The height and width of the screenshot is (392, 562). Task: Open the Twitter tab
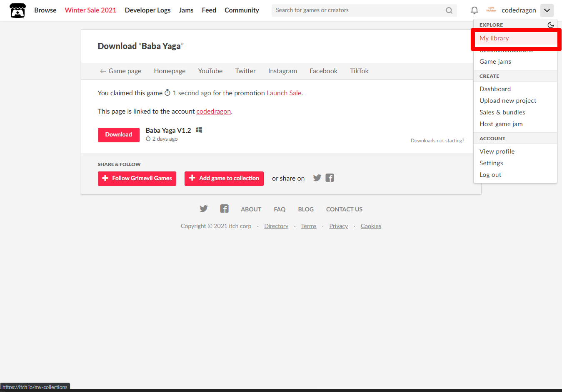click(x=245, y=71)
